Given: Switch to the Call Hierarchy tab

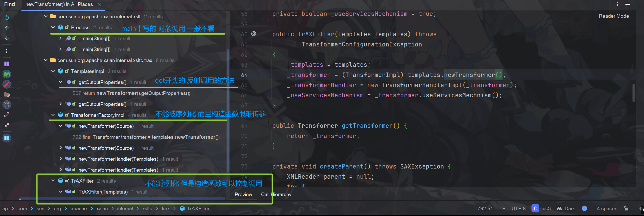Looking at the screenshot, I should [x=276, y=194].
